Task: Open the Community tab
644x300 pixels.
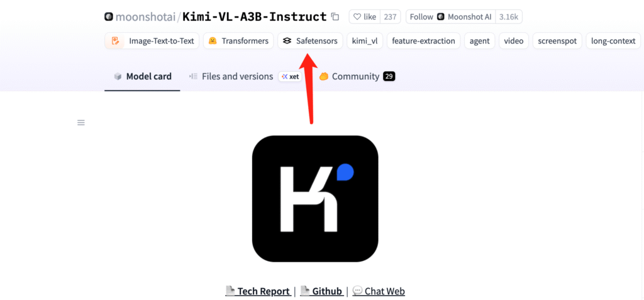Action: click(357, 77)
